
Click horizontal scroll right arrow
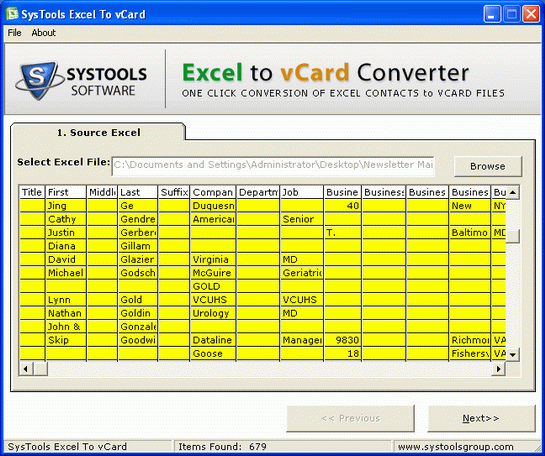tap(499, 369)
